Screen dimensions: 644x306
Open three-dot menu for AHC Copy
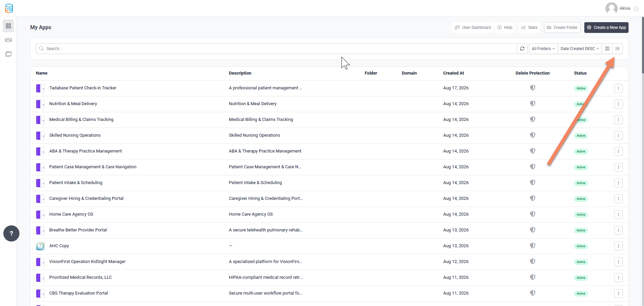(619, 246)
